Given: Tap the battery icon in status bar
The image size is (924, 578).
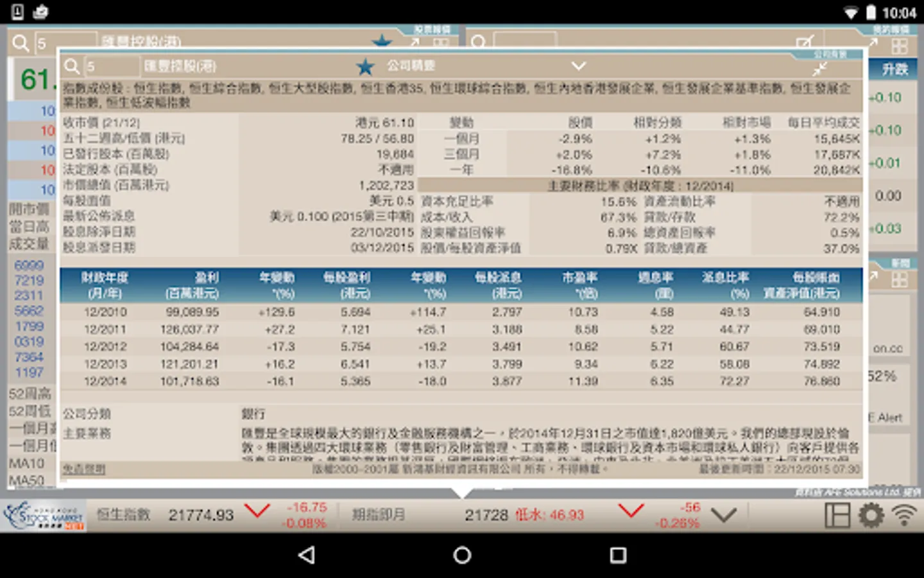Looking at the screenshot, I should pos(871,12).
